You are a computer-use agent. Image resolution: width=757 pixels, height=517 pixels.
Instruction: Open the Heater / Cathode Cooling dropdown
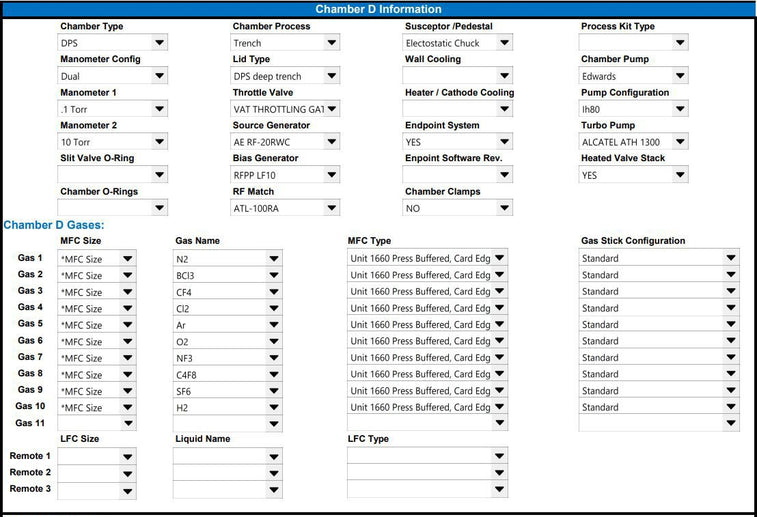(458, 109)
